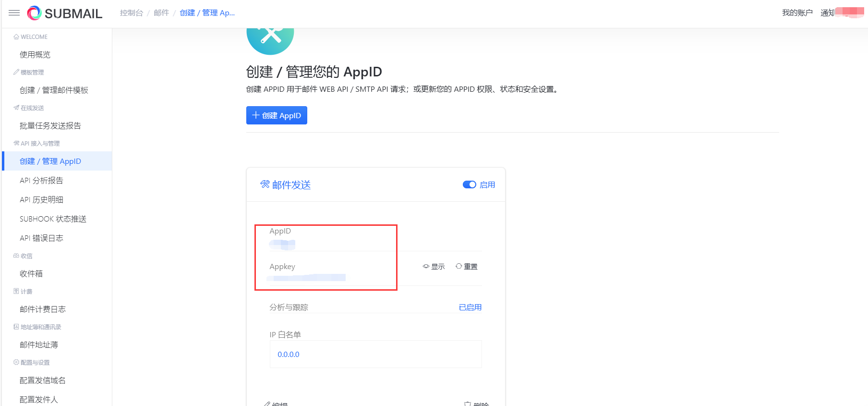Click the 邮件发送 card title
Viewport: 868px width, 406px height.
point(291,185)
